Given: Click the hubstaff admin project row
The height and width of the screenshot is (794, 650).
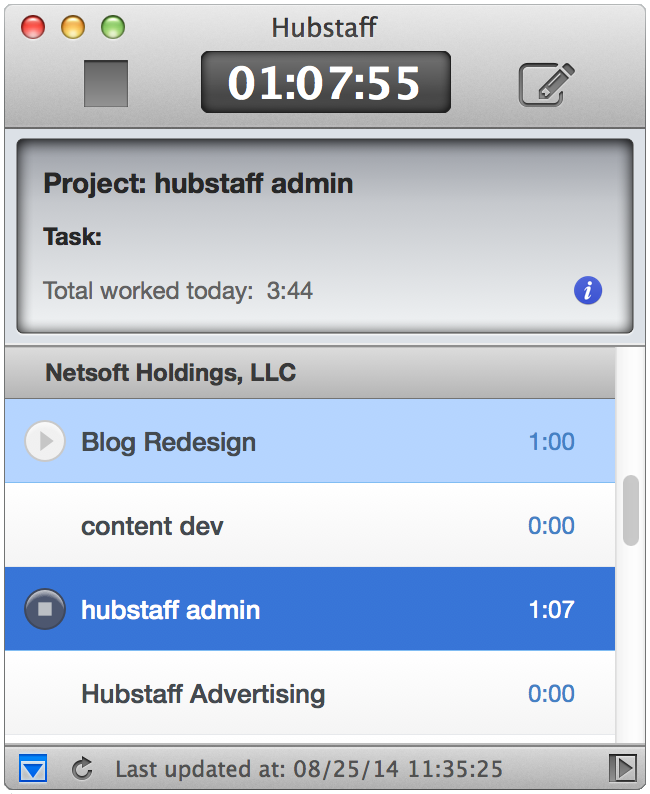Looking at the screenshot, I should [x=310, y=609].
